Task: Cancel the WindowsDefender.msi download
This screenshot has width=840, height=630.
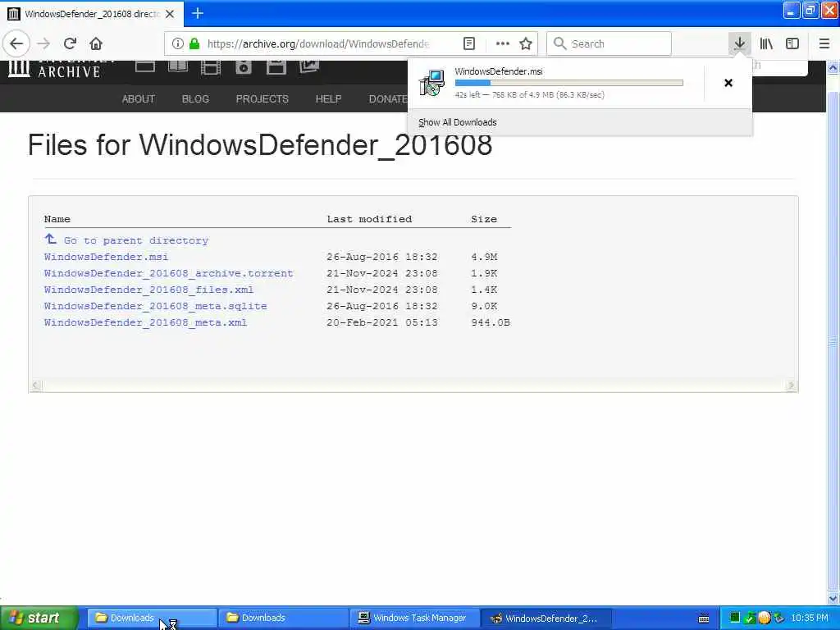Action: click(x=728, y=83)
